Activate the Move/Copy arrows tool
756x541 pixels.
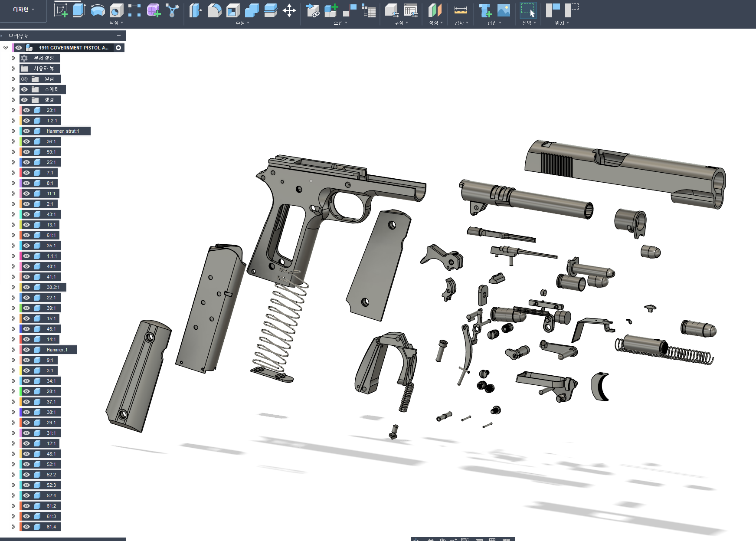[x=289, y=10]
